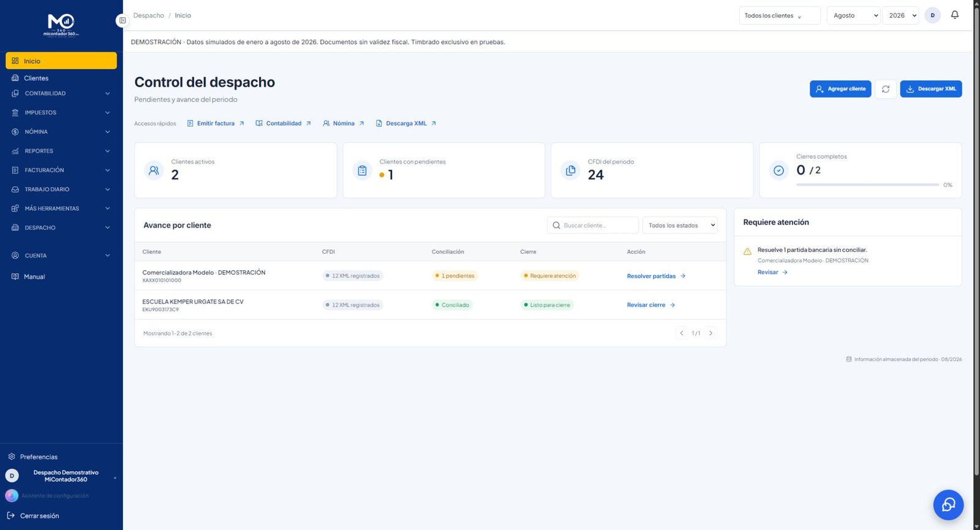
Task: Click the warning triangle in Requiere atención
Action: (747, 251)
